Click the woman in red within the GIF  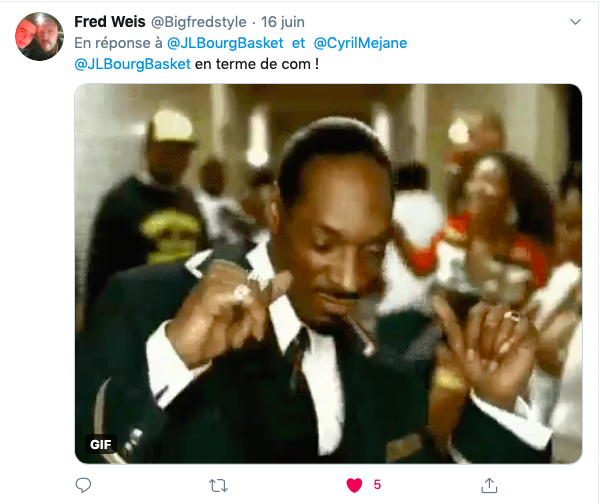pyautogui.click(x=497, y=222)
